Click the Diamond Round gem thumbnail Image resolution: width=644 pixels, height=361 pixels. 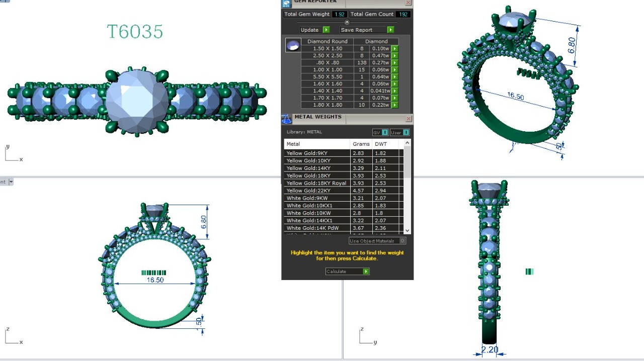pos(293,45)
